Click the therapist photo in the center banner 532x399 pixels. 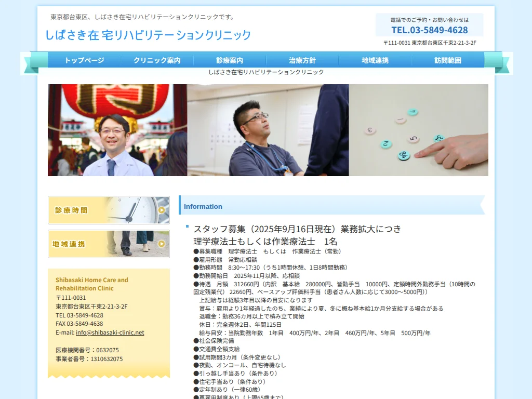(268, 130)
